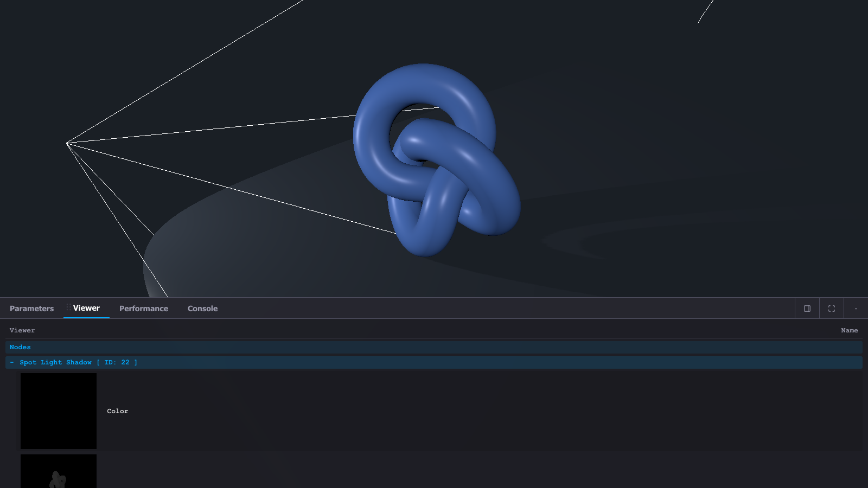Expand the profiler panel to fullscreen
This screenshot has height=488, width=868.
tap(832, 309)
